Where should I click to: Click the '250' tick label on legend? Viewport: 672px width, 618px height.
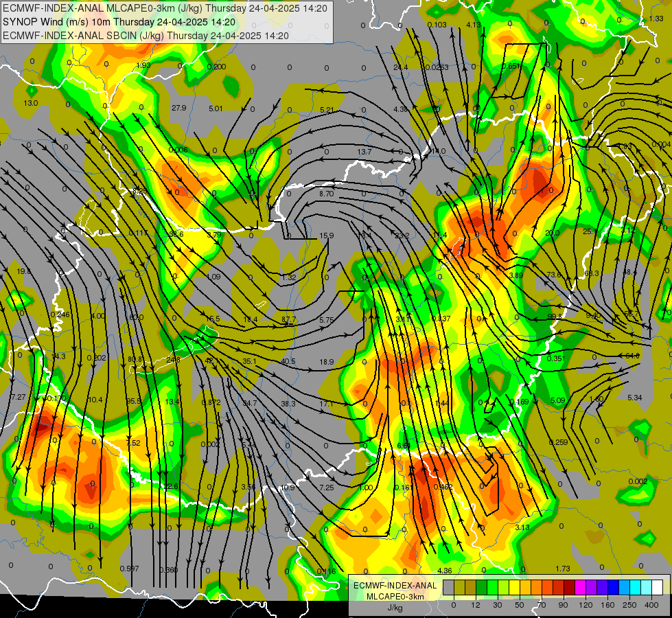[629, 605]
